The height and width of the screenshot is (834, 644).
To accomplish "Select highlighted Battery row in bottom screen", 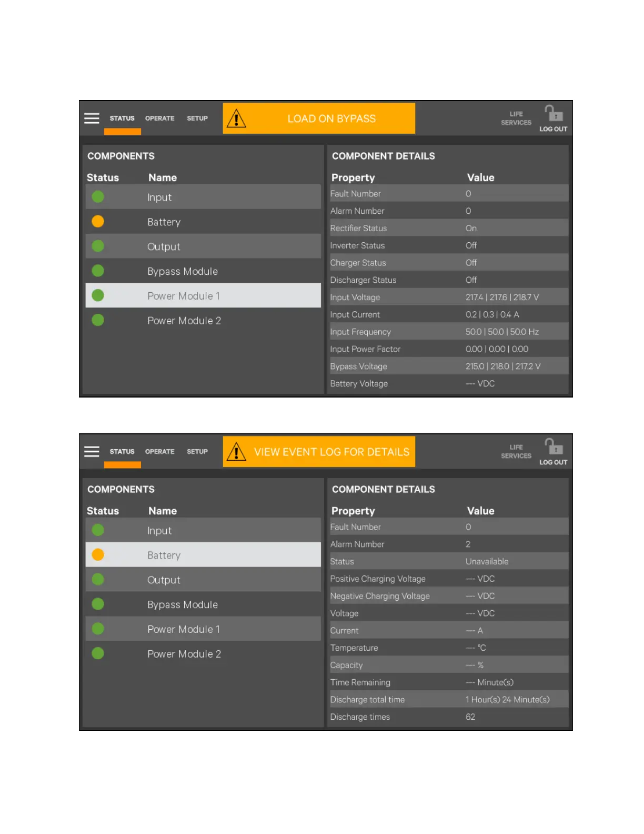I will pyautogui.click(x=203, y=555).
